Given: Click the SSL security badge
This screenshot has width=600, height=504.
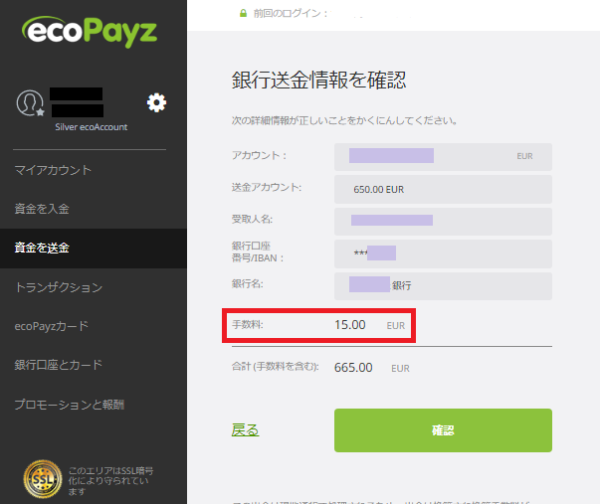Looking at the screenshot, I should (42, 479).
